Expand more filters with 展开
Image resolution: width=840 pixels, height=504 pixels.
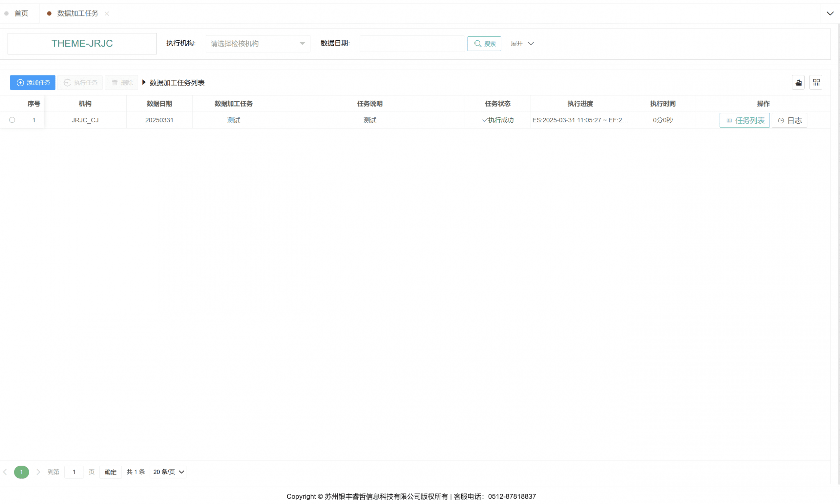[x=522, y=44]
